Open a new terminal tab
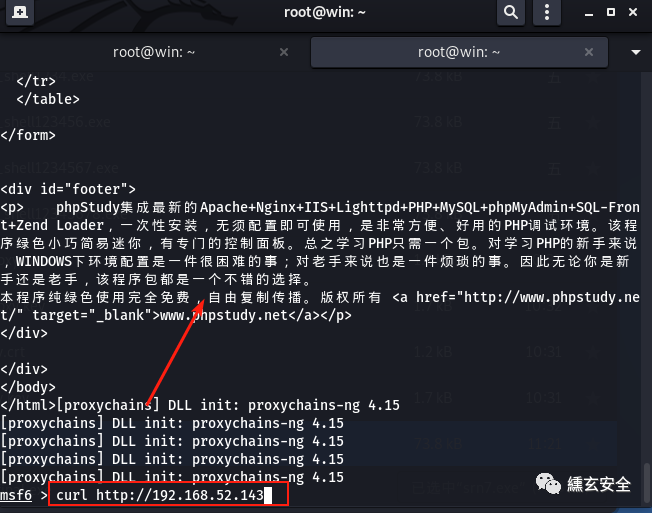This screenshot has height=513, width=652. [20, 12]
